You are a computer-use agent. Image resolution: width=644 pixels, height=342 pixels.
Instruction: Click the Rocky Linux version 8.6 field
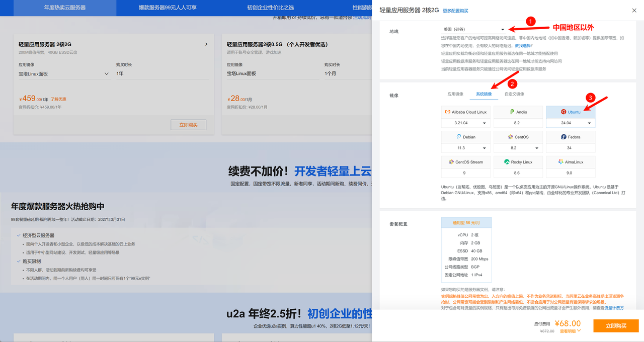click(518, 173)
